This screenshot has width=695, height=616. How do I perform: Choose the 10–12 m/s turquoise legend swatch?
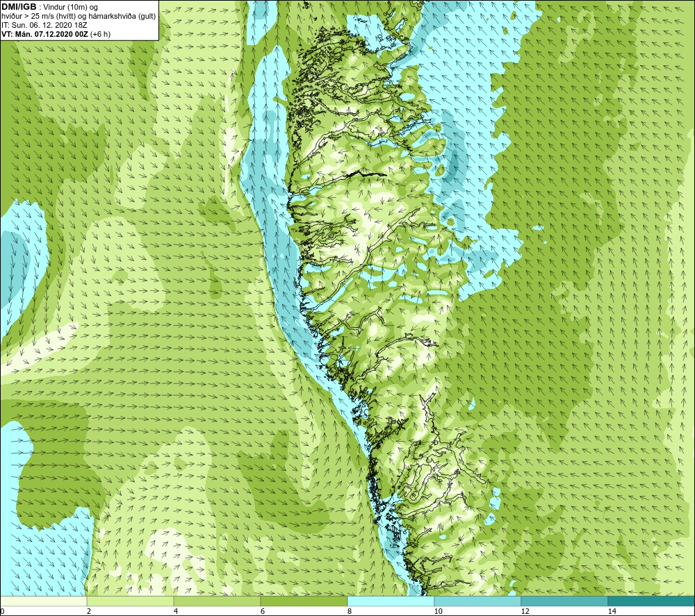[477, 601]
